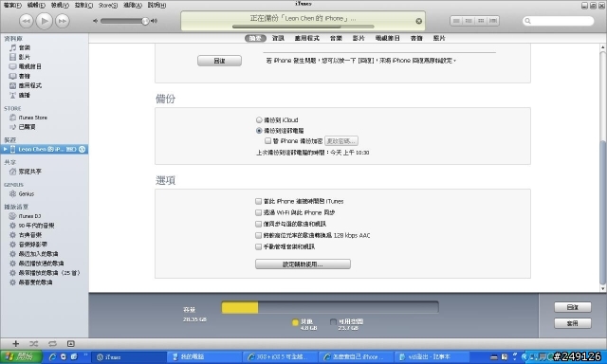607x364 pixels.
Task: Open 已購買 Purchased in sidebar
Action: click(28, 127)
